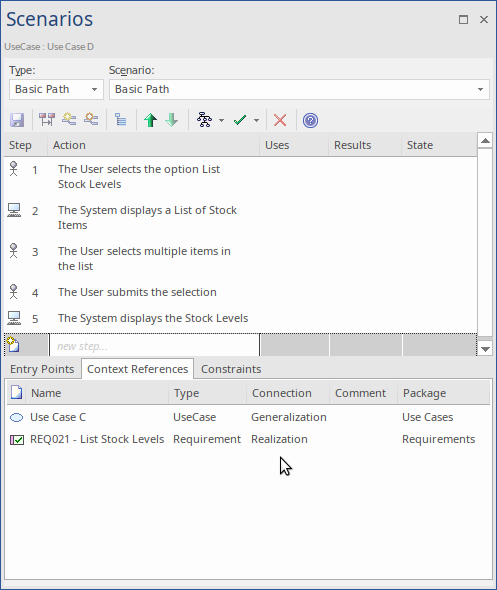Select REQ021 - List Stock Levels row
Screen dimensions: 497x590
coord(248,439)
